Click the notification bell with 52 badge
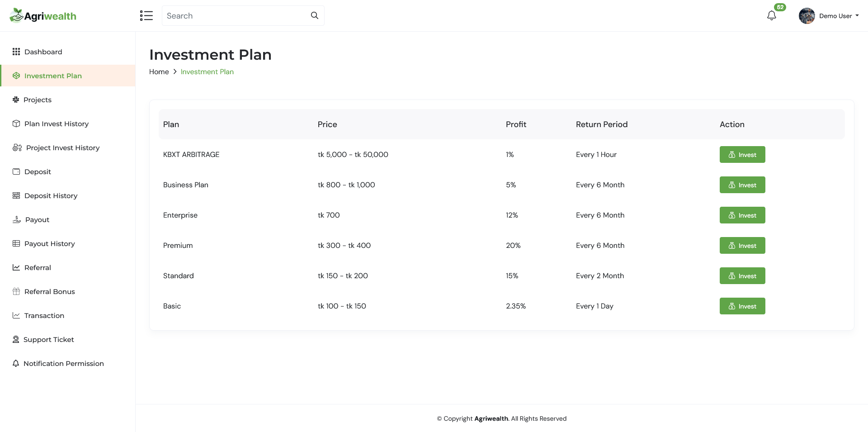 tap(772, 15)
